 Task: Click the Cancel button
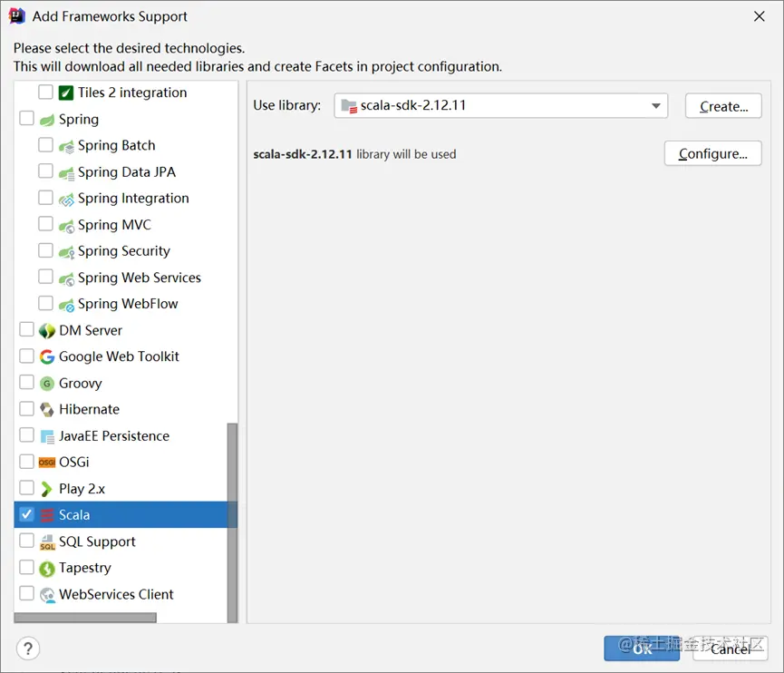pos(730,649)
